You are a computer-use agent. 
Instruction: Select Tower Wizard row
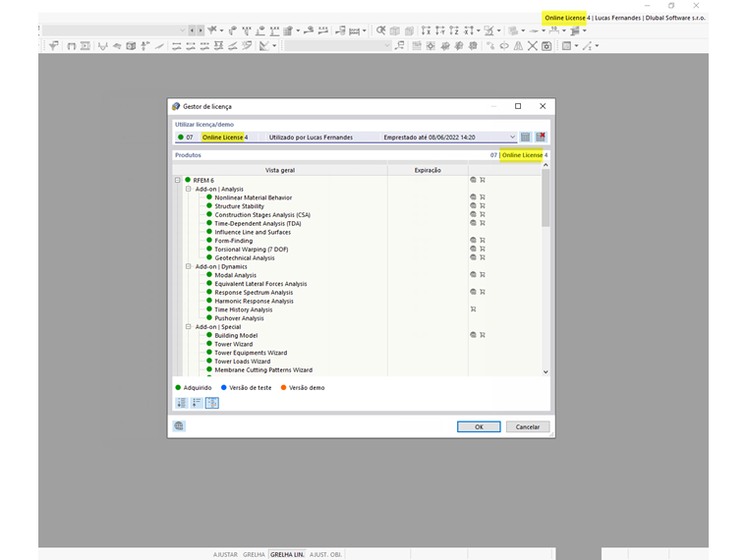(234, 344)
